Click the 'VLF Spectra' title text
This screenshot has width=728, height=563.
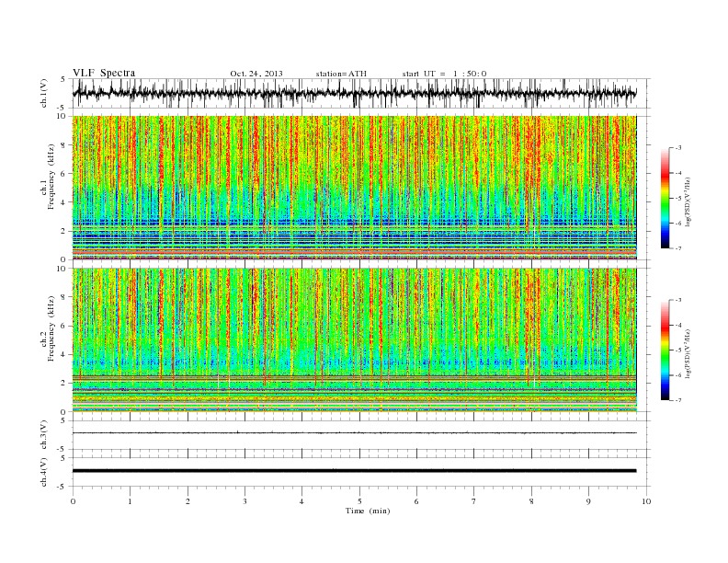click(x=104, y=73)
